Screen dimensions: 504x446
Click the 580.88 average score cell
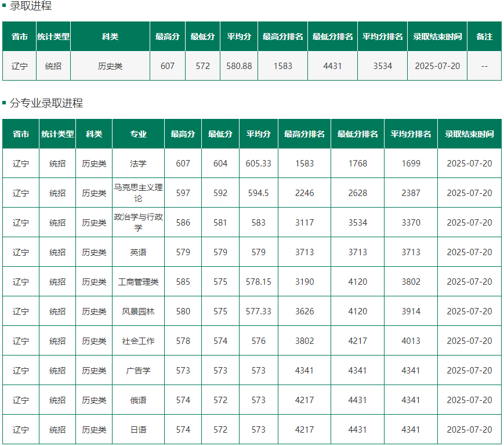(239, 66)
